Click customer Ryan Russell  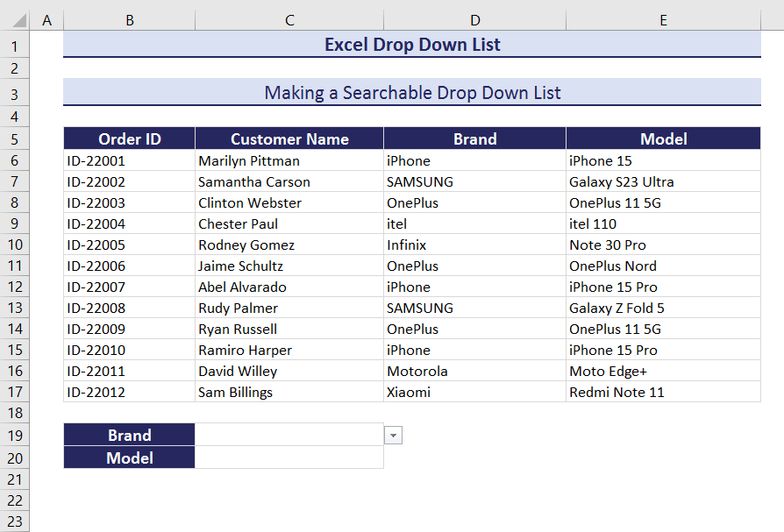point(289,328)
